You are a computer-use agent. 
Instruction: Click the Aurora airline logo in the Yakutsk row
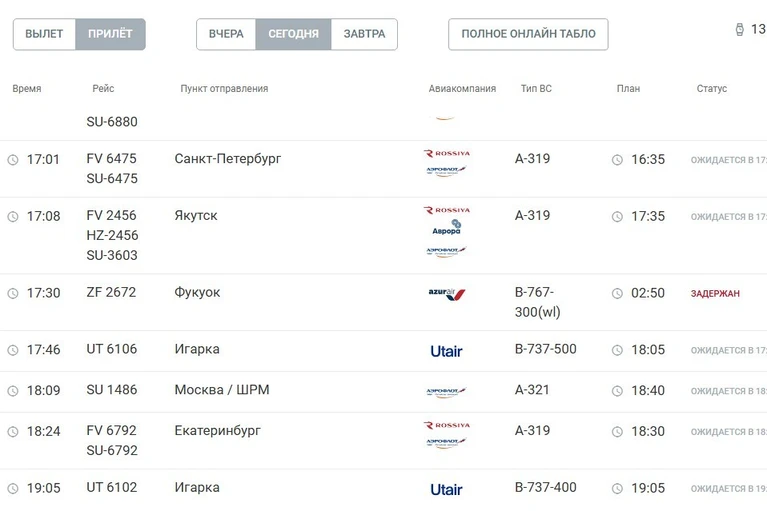click(x=446, y=229)
